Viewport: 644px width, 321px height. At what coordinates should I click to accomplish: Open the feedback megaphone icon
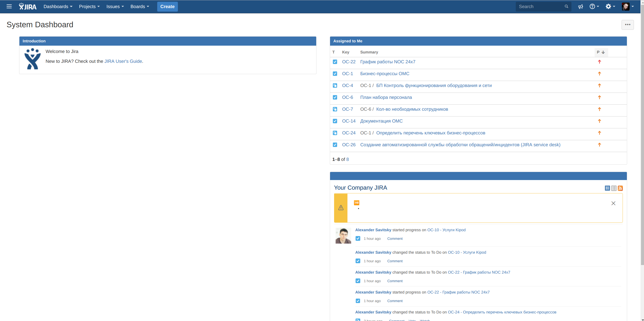coord(581,7)
